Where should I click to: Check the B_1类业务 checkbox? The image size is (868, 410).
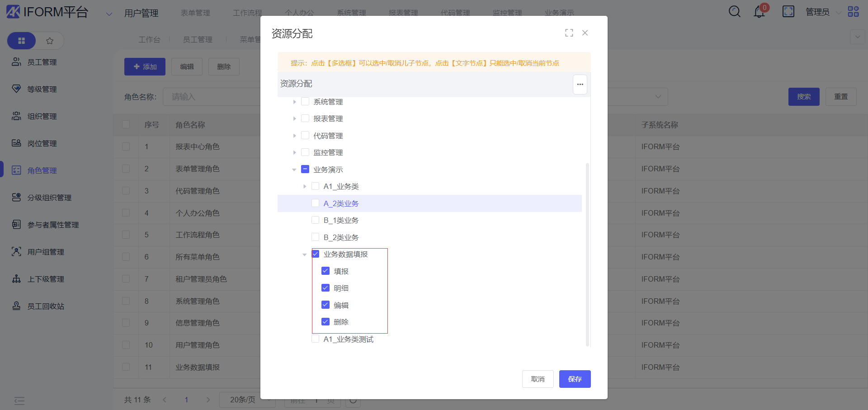click(x=316, y=220)
